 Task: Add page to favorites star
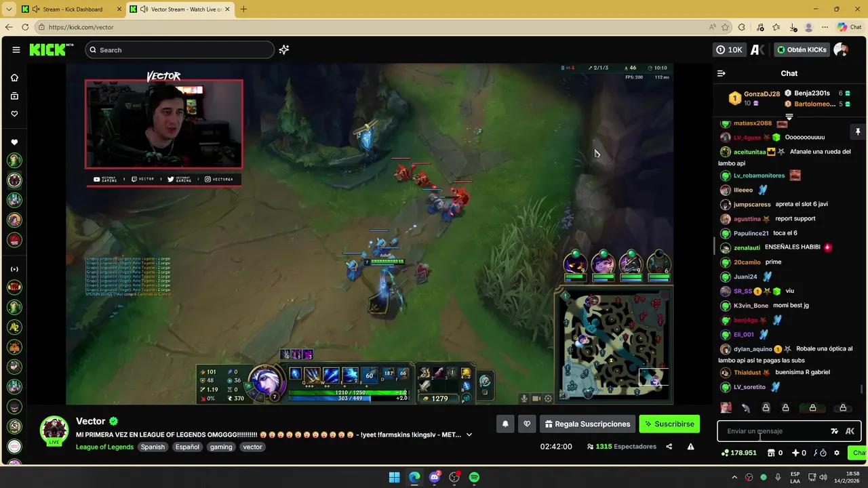(x=725, y=27)
